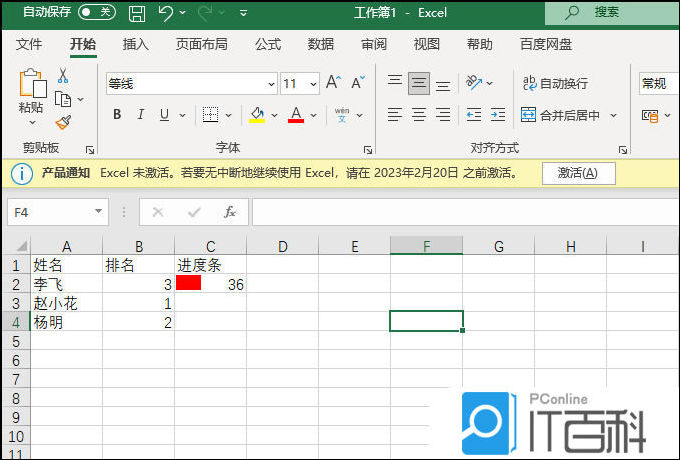Click the 自动换行 wrap text button

(555, 83)
